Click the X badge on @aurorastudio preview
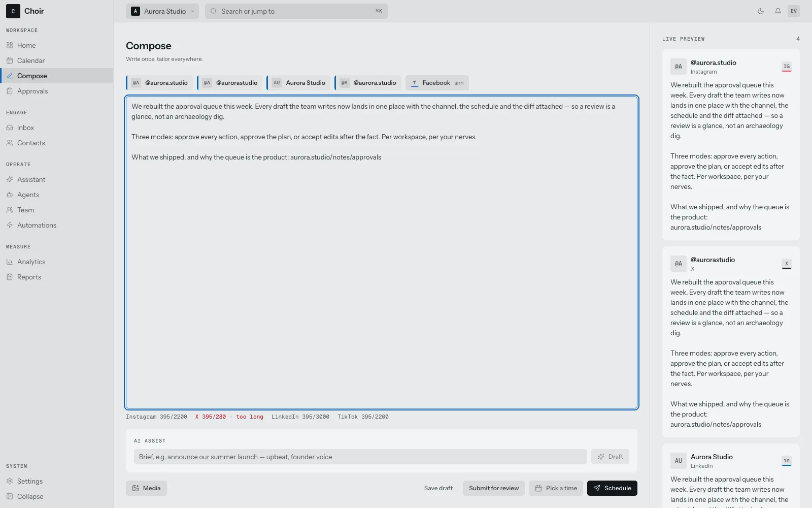Screen dimensions: 812x508 tap(787, 264)
